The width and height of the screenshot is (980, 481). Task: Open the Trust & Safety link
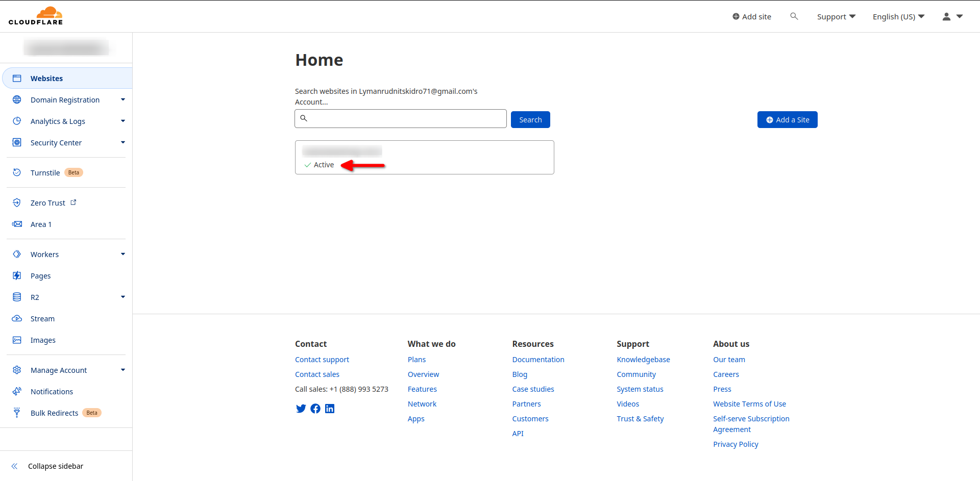coord(640,419)
